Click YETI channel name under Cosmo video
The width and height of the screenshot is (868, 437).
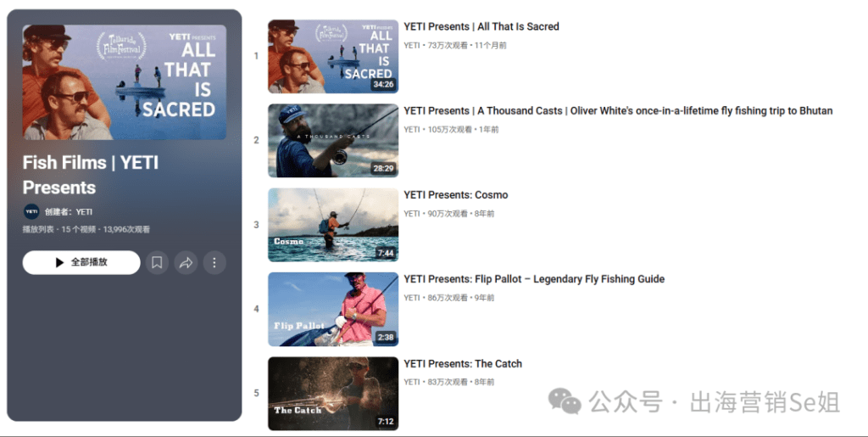pyautogui.click(x=412, y=214)
